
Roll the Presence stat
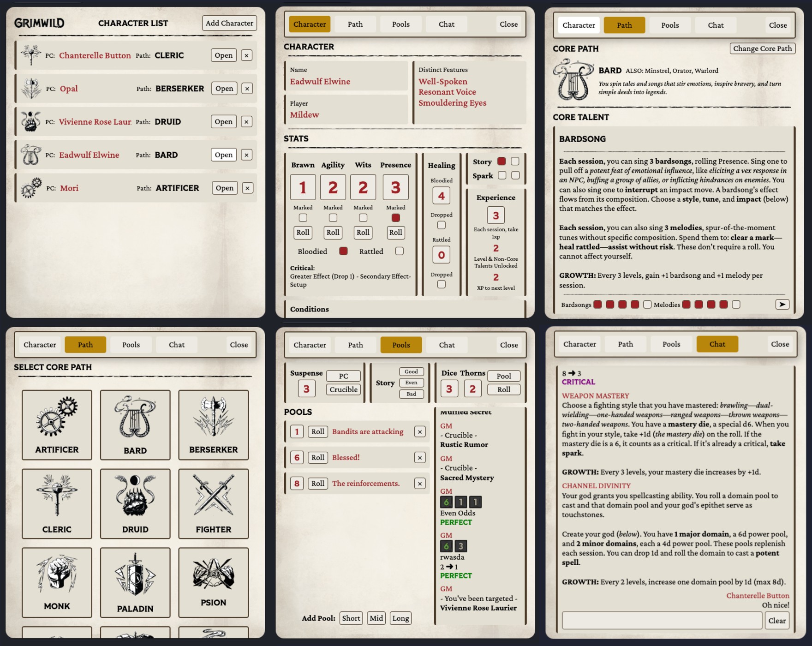pyautogui.click(x=395, y=233)
